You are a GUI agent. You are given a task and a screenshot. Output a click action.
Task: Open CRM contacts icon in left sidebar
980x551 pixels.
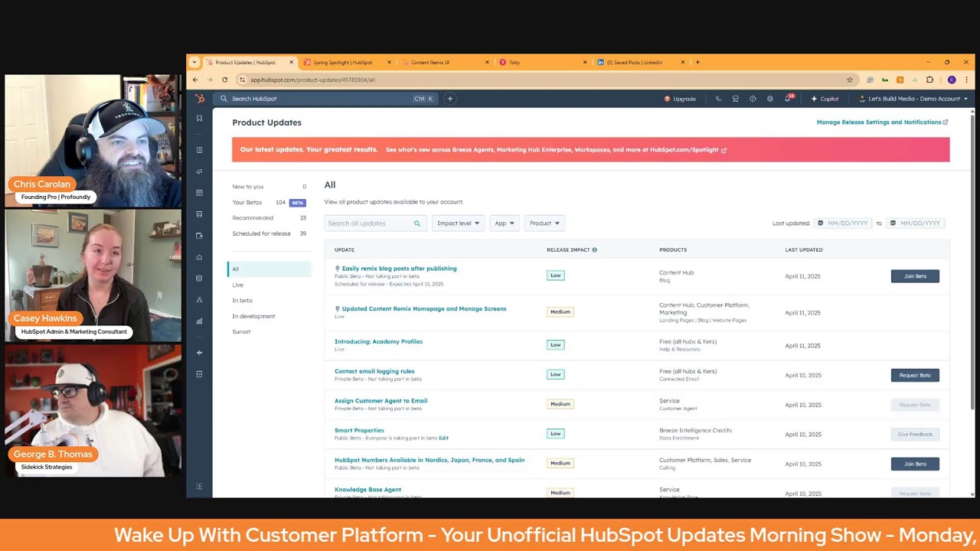click(199, 150)
